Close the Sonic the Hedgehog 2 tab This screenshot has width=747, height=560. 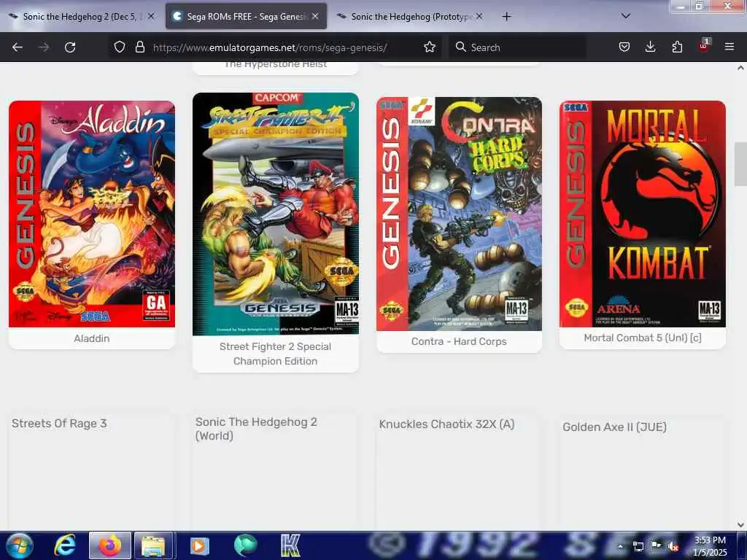tap(150, 17)
